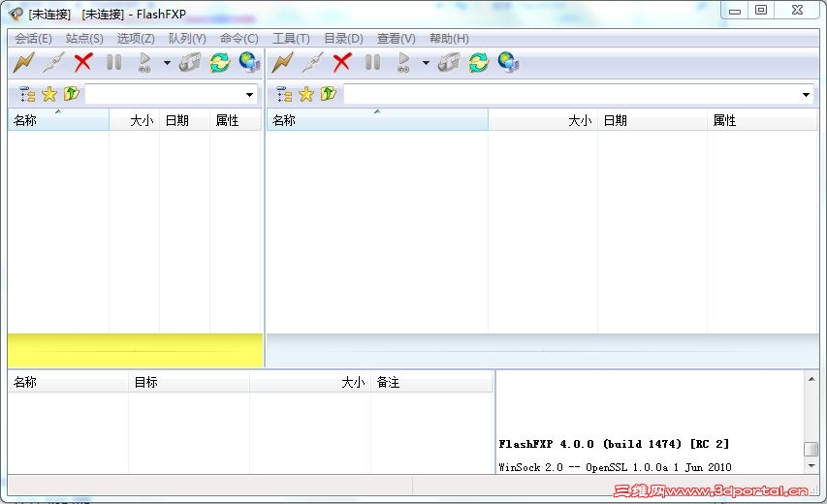Click the yellow left pane status bar
Viewport: 827px width, 504px height.
[135, 350]
